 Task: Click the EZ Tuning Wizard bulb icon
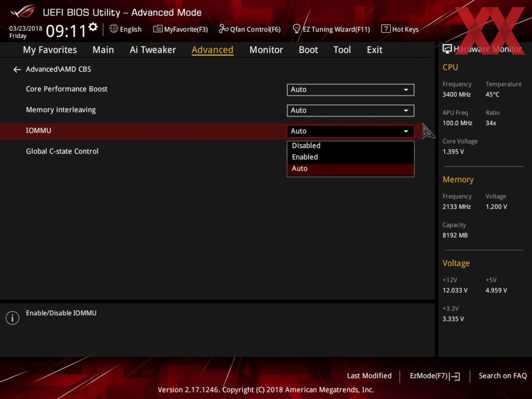(x=297, y=29)
